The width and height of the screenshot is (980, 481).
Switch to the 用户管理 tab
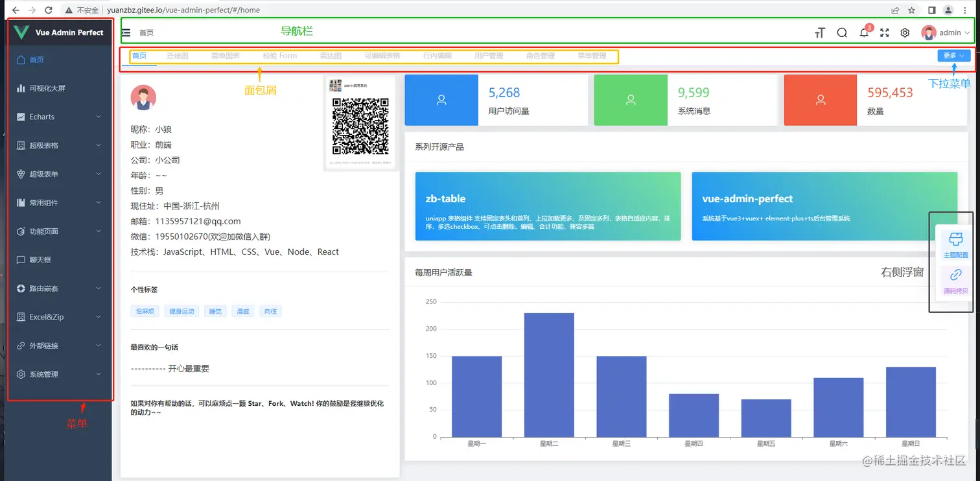point(489,56)
